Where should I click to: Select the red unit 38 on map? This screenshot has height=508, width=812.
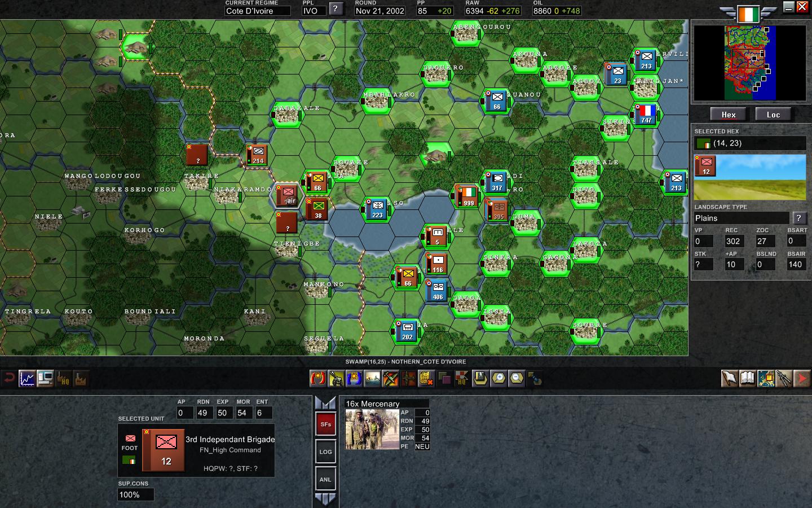click(x=317, y=209)
